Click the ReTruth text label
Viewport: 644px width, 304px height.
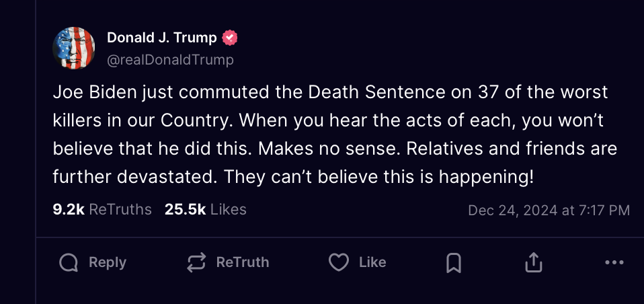coord(243,262)
